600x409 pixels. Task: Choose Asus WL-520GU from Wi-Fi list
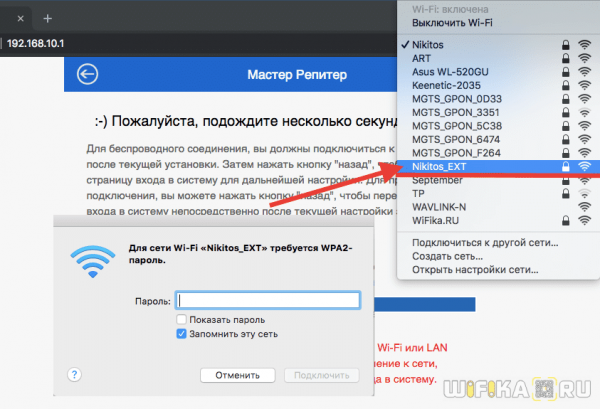pos(499,72)
